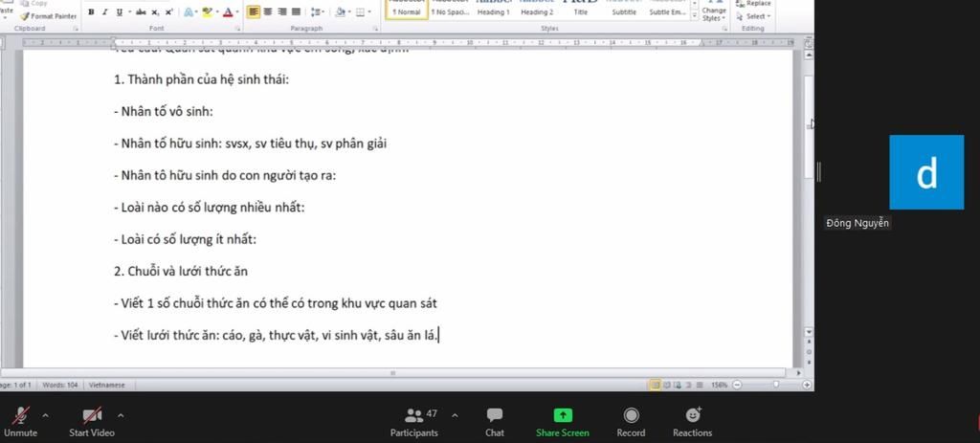The width and height of the screenshot is (980, 443).
Task: Justify the paragraph text
Action: 296,11
